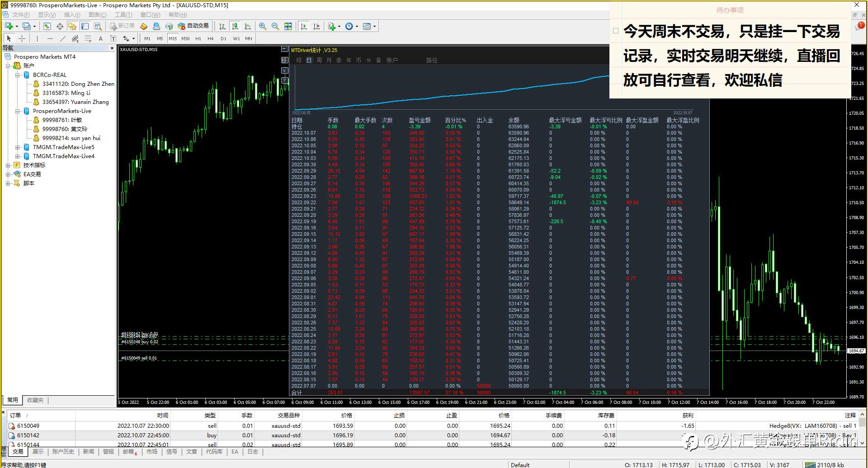Expand TMGM.TradeMax-Live4 node
This screenshot has width=868, height=468.
pos(17,156)
